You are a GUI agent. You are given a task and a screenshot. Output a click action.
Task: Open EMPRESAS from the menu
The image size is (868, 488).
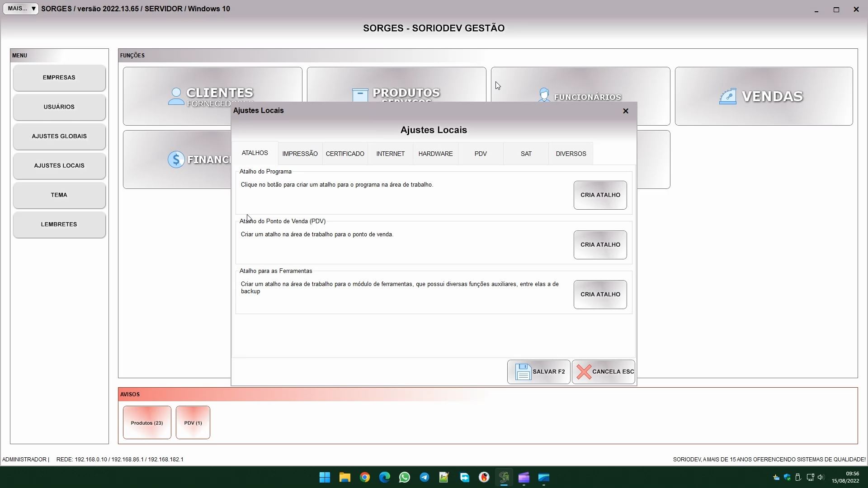point(59,78)
